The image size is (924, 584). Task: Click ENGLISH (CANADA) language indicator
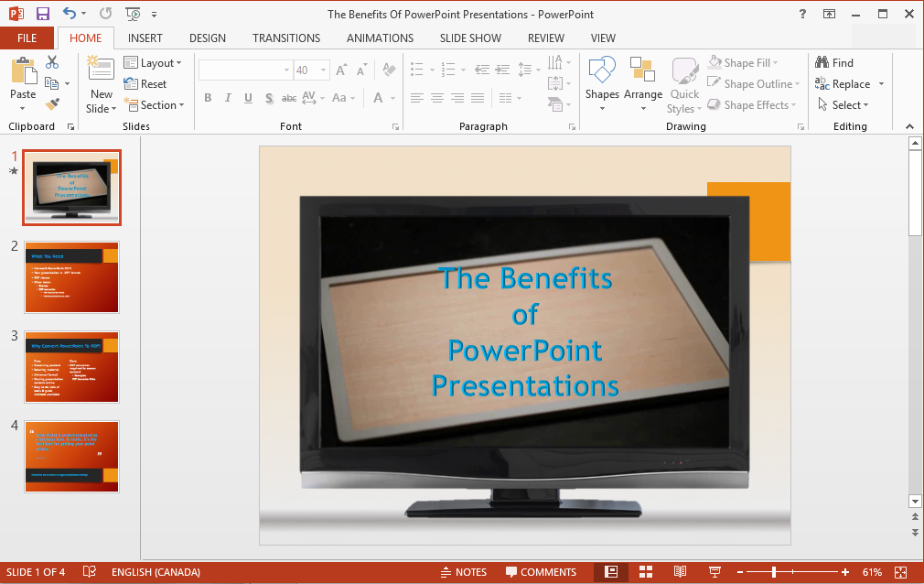pyautogui.click(x=156, y=572)
